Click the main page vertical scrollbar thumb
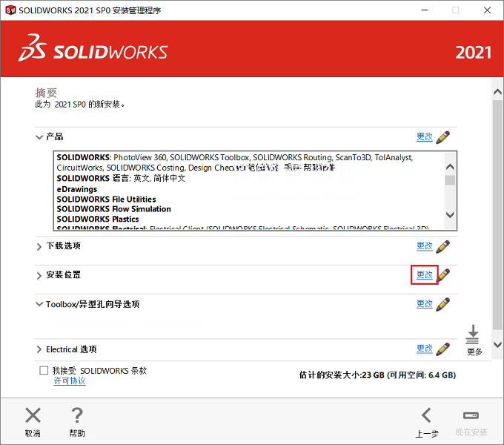 click(x=497, y=215)
